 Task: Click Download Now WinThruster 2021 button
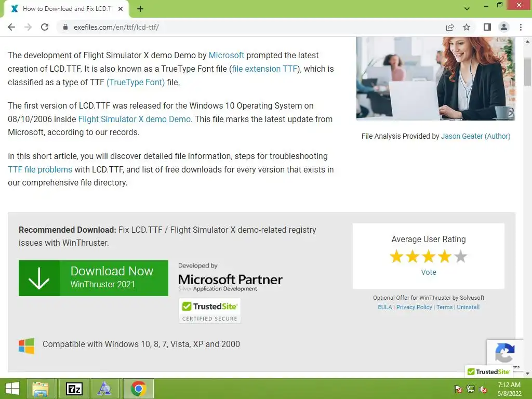(x=94, y=278)
